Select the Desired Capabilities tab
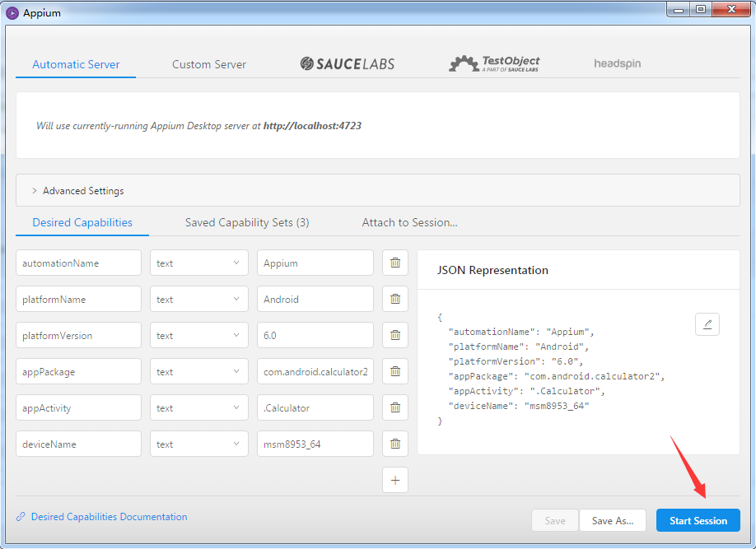Screen dimensions: 756x549 82,222
